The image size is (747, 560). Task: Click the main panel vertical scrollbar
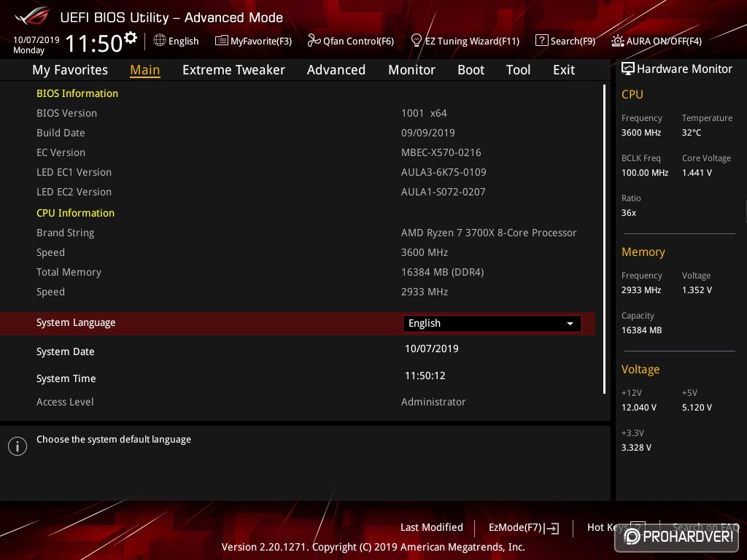pos(604,239)
